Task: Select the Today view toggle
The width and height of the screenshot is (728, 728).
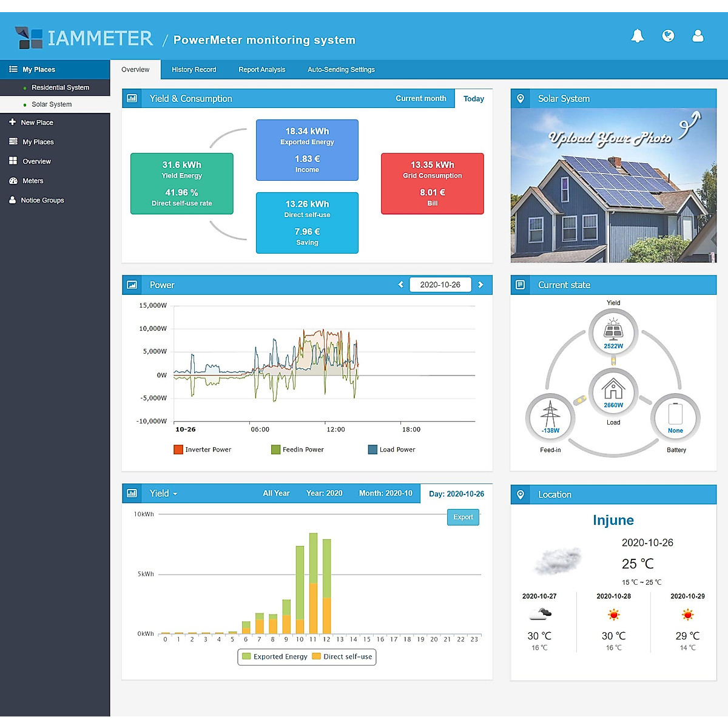Action: point(473,98)
